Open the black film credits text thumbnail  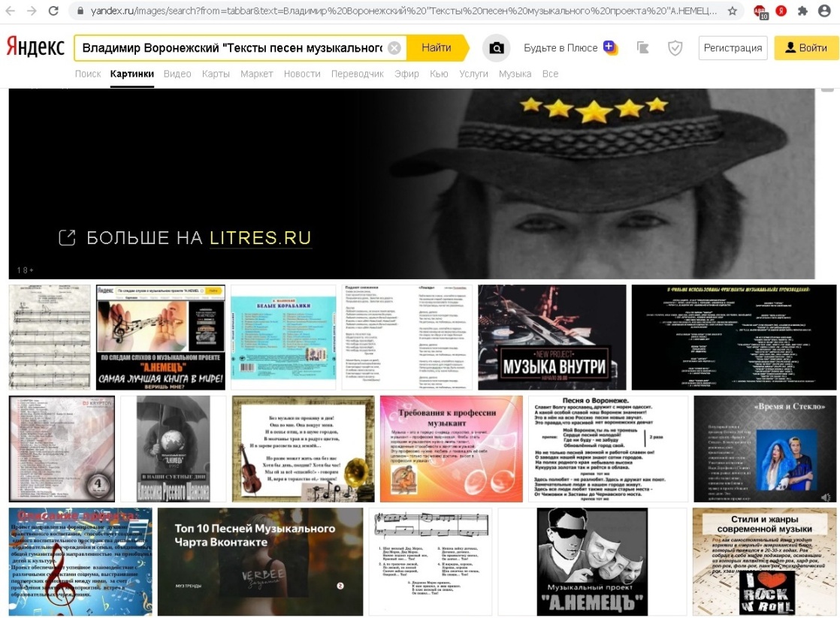(x=734, y=337)
